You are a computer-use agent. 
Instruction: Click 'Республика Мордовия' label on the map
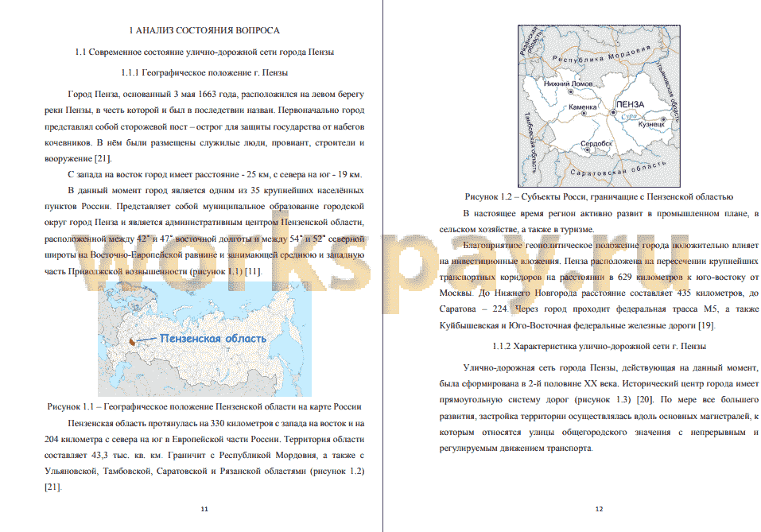click(x=601, y=53)
